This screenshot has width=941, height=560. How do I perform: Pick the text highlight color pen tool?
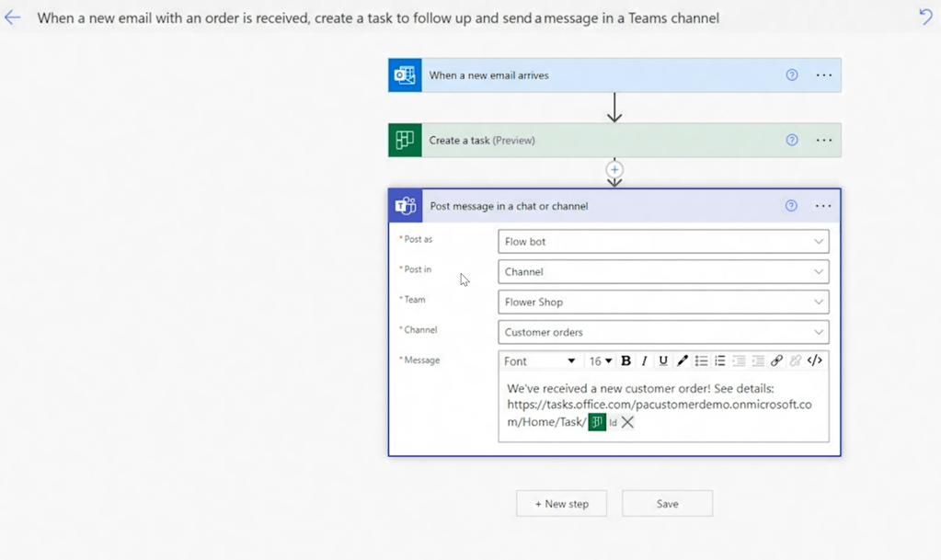click(x=682, y=361)
